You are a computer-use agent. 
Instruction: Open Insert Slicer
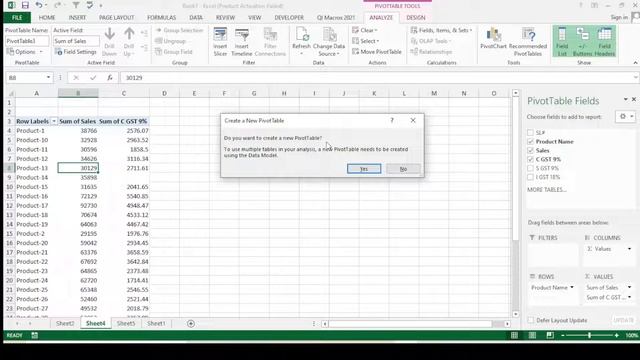(220, 42)
